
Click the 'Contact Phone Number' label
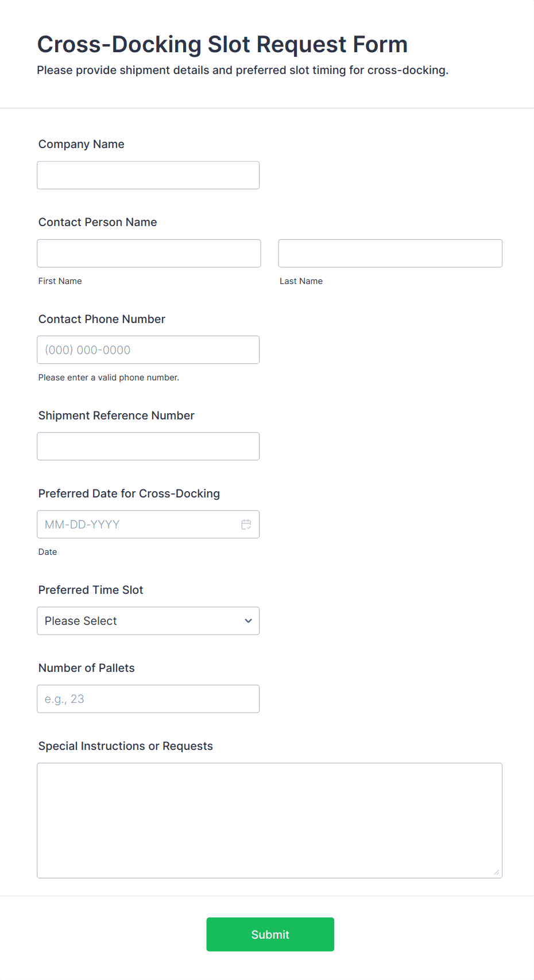(102, 319)
